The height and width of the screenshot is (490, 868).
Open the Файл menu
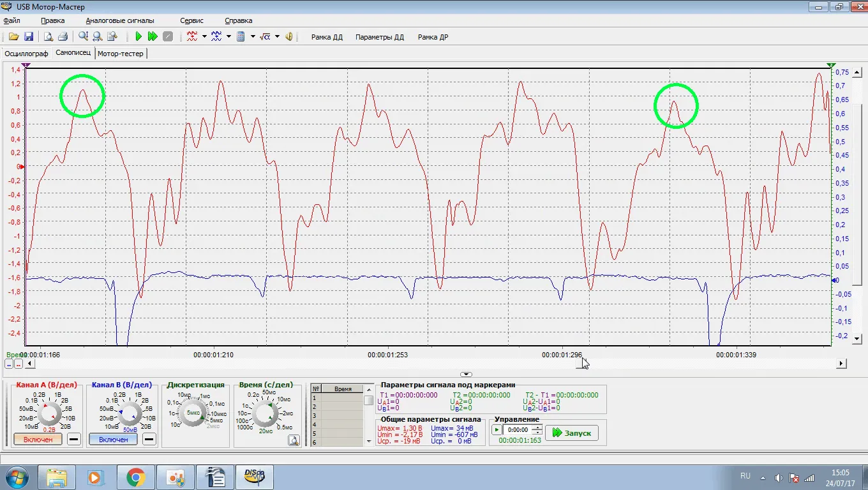(x=11, y=20)
